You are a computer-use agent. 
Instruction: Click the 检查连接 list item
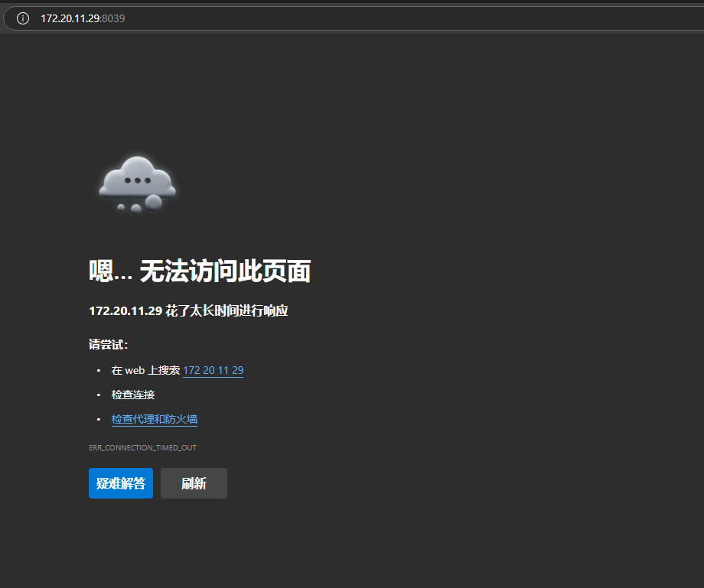tap(133, 395)
